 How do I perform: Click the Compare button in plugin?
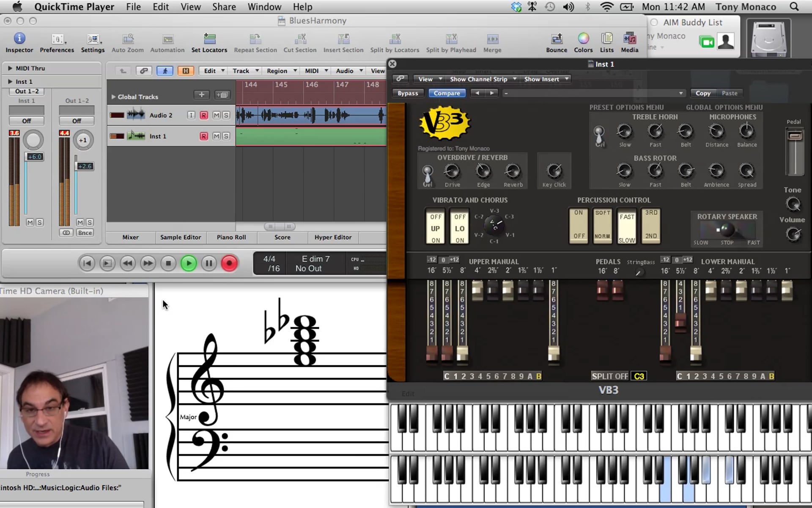(447, 93)
